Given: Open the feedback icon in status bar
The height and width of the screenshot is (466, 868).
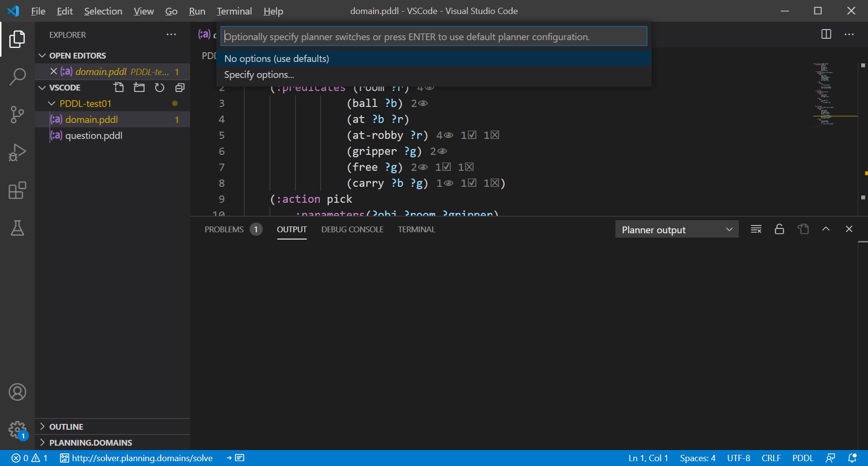Looking at the screenshot, I should pos(831,458).
